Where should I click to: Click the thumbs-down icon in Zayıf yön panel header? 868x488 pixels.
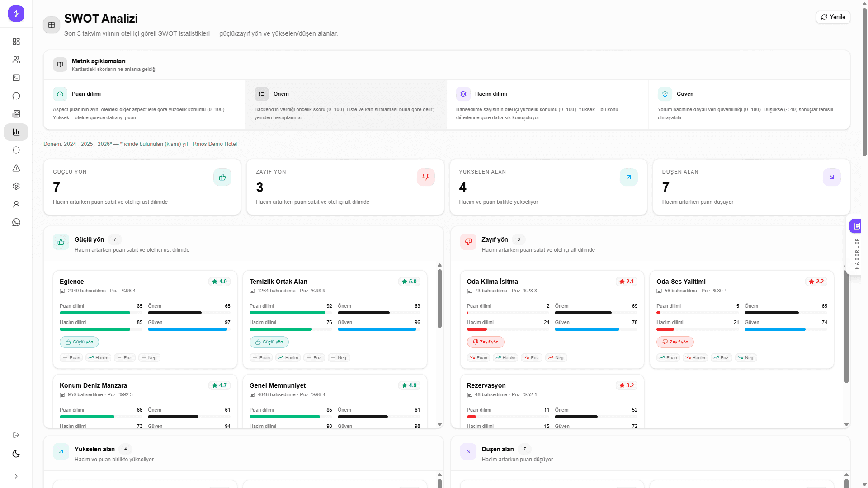point(468,242)
